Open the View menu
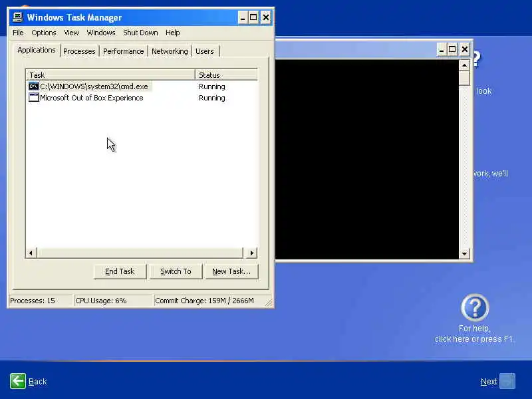This screenshot has width=532, height=399. coord(71,33)
